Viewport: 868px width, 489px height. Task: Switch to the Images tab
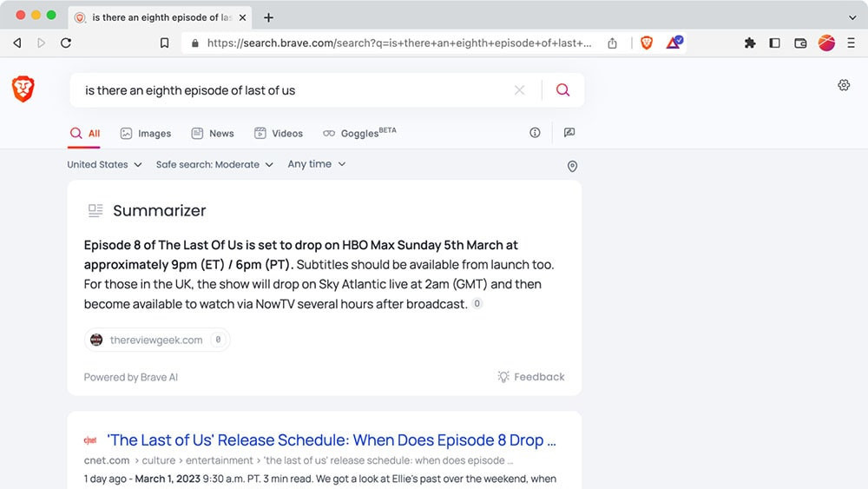point(146,134)
